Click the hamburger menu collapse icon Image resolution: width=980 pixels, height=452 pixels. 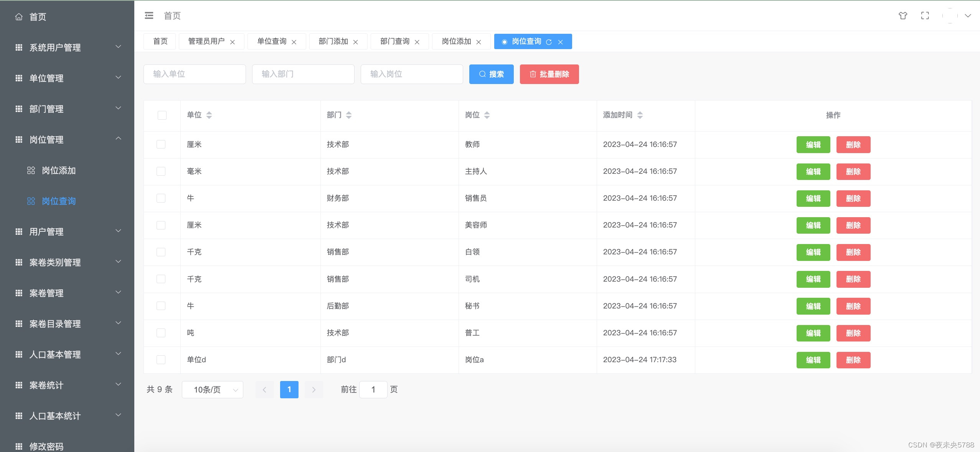click(149, 16)
